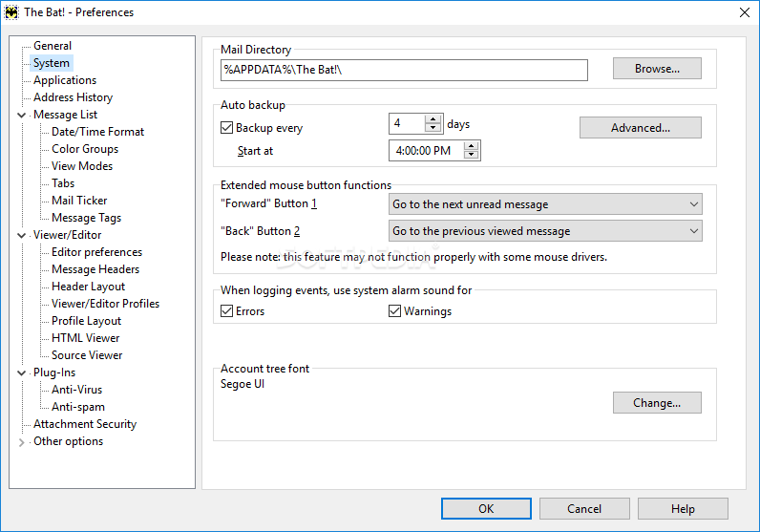Screen dimensions: 760x532
Task: Toggle the Backup every checkbox
Action: 226,128
